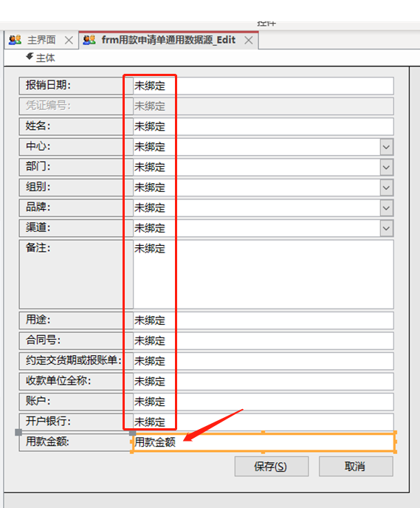Expand the 渠道 dropdown list
The width and height of the screenshot is (420, 508).
(x=386, y=228)
